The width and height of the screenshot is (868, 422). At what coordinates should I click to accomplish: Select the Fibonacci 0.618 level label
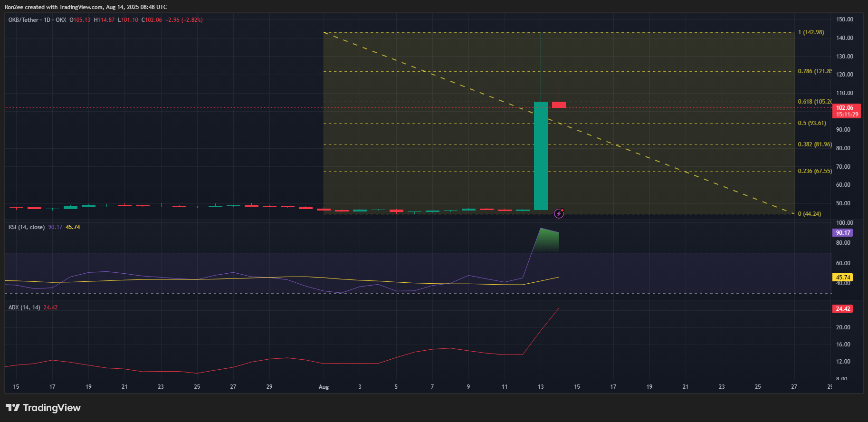pos(814,102)
